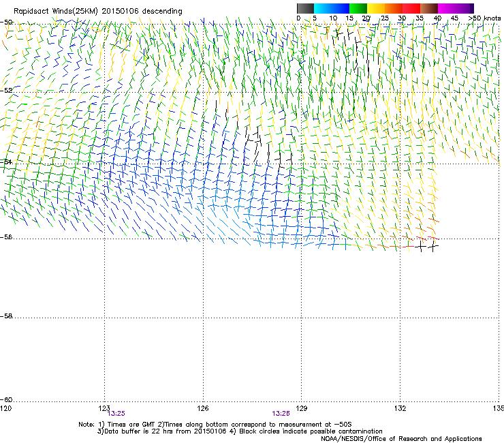Click legend tick label 45
Screen dimensions: 504x443
454,18
